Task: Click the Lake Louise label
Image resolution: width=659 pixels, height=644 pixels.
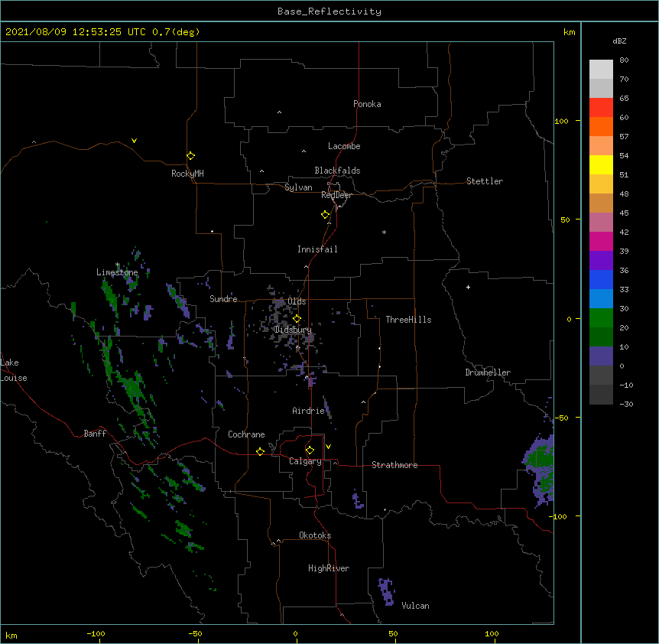Action: click(x=14, y=370)
